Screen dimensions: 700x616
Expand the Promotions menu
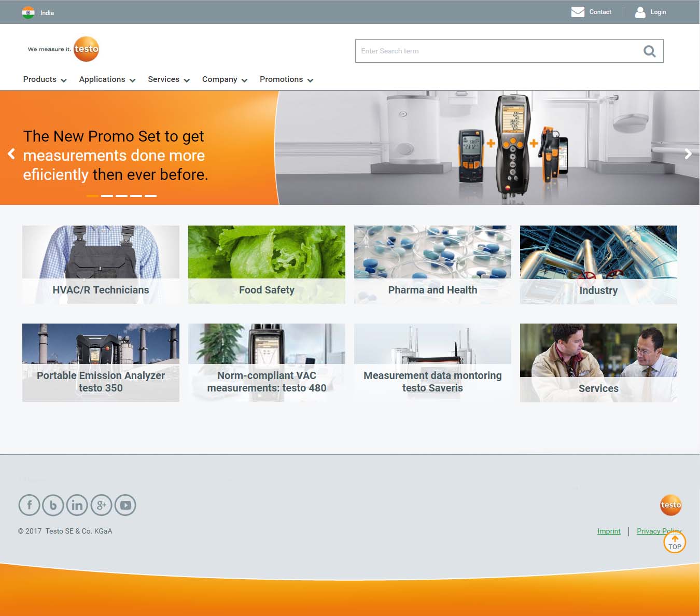287,79
